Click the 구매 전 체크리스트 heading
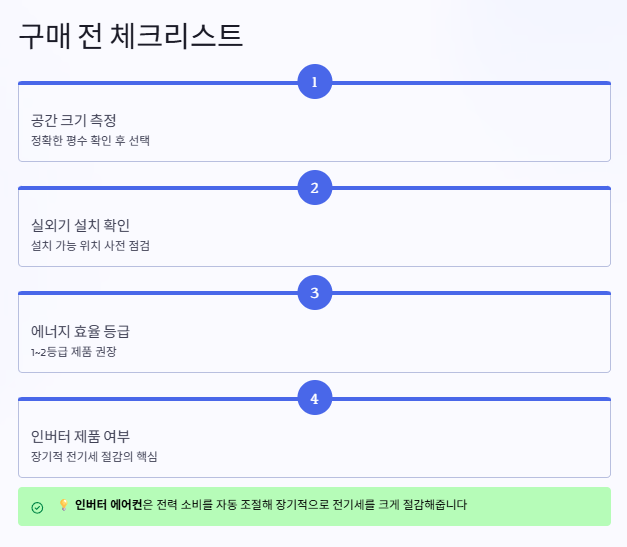Screen dimensions: 627x547 [131, 36]
